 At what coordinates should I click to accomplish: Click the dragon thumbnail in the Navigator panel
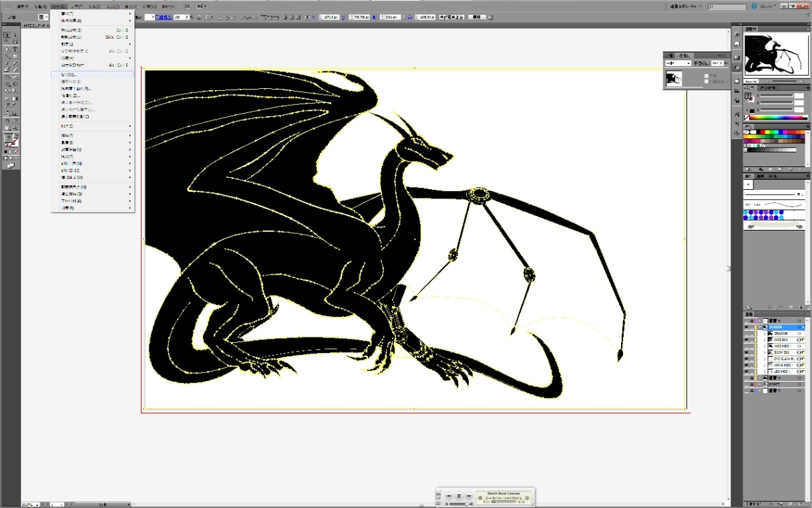point(777,55)
